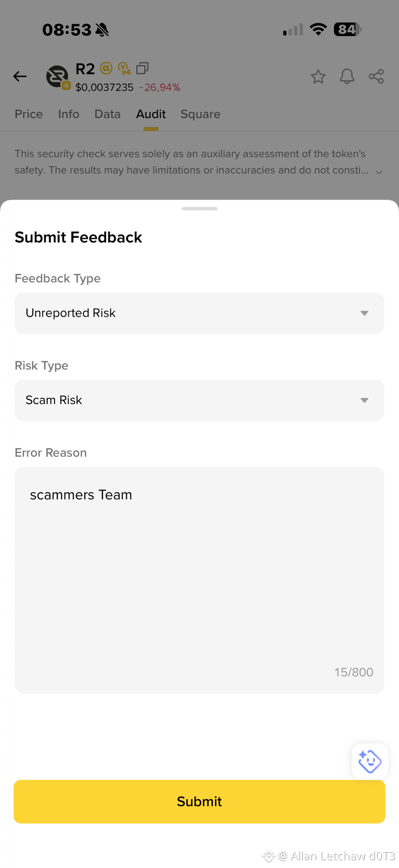Share the R2 token page
This screenshot has height=868, width=399.
[376, 76]
